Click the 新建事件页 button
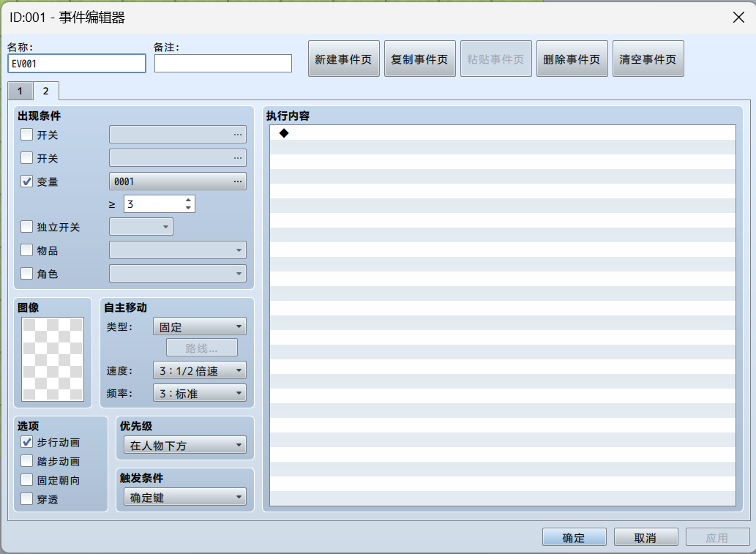Screen dimensions: 756x554 point(344,59)
